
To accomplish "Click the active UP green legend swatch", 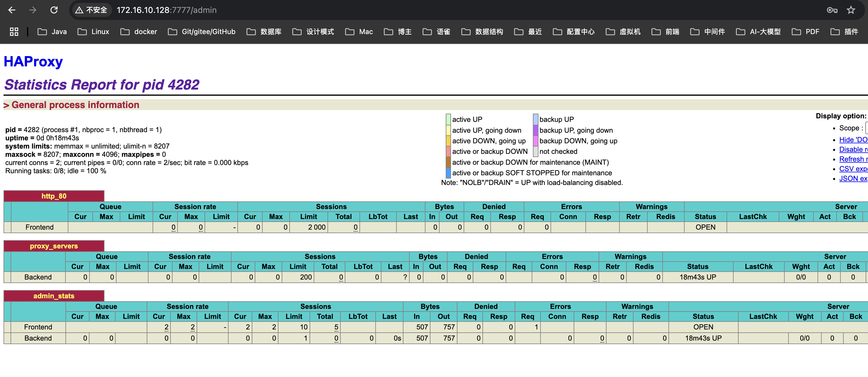I will tap(448, 120).
